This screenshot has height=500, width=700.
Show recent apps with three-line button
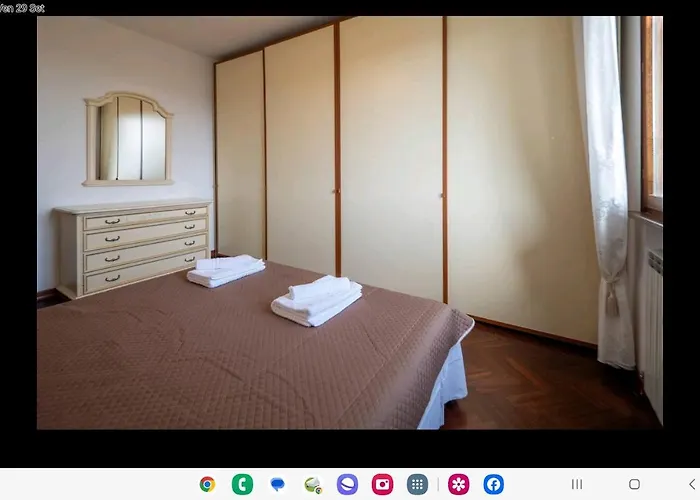coord(577,484)
